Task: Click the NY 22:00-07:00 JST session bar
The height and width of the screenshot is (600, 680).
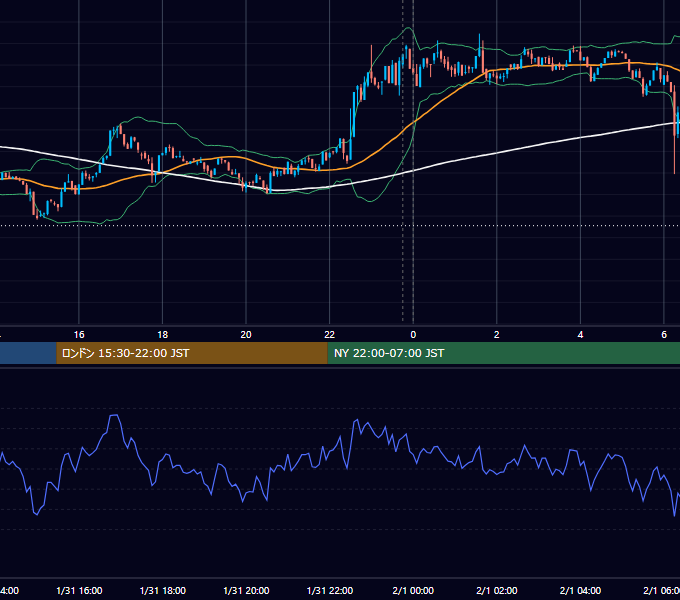Action: point(503,353)
